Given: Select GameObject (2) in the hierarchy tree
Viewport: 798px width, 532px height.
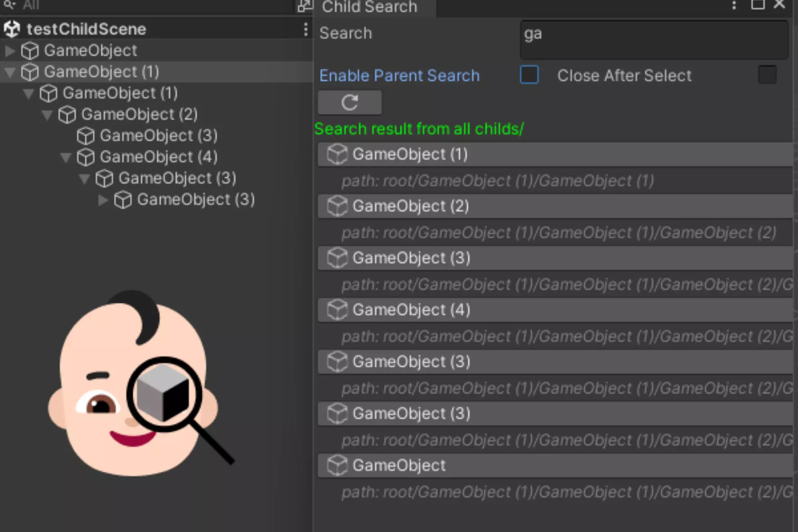Looking at the screenshot, I should tap(139, 115).
